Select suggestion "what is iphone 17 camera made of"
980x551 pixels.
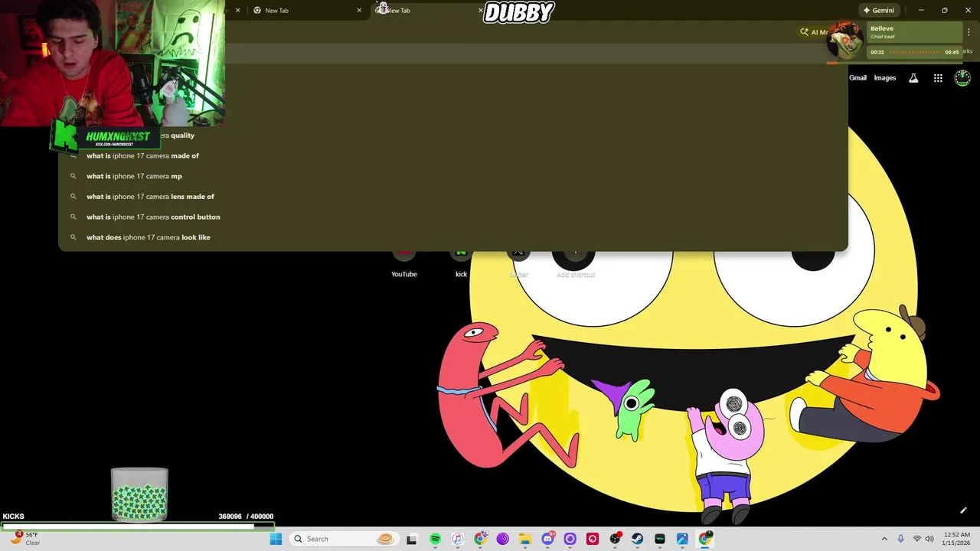coord(453,155)
